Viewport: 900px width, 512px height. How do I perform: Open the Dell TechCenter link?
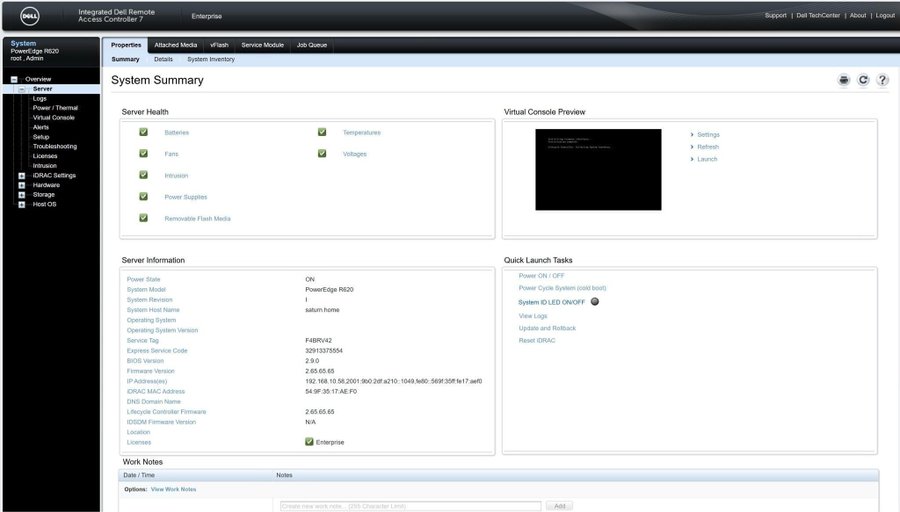pos(818,15)
